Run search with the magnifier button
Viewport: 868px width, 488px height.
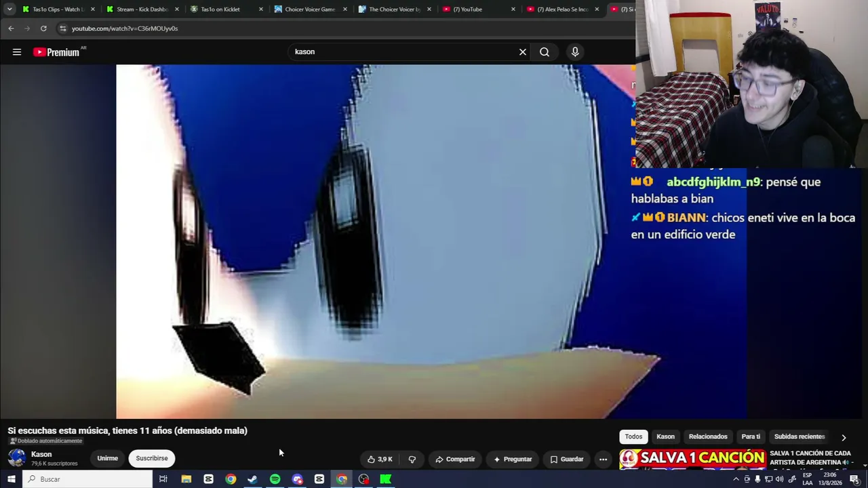click(x=545, y=52)
